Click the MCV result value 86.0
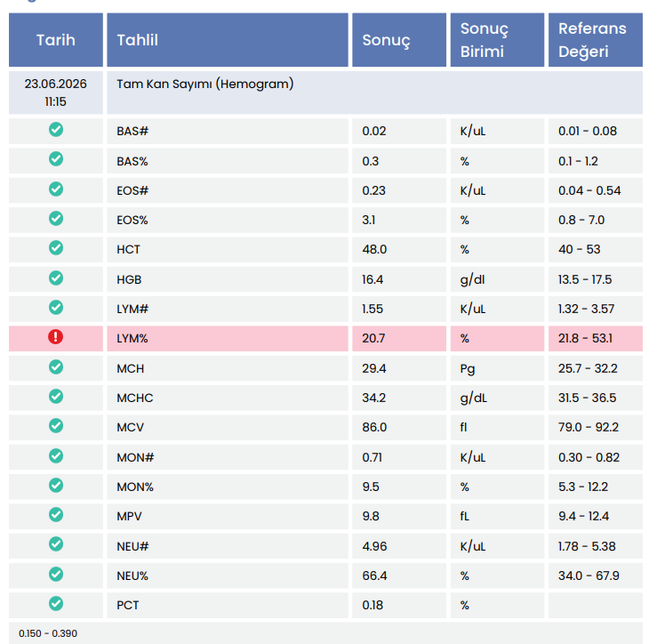This screenshot has width=665, height=644. point(374,427)
